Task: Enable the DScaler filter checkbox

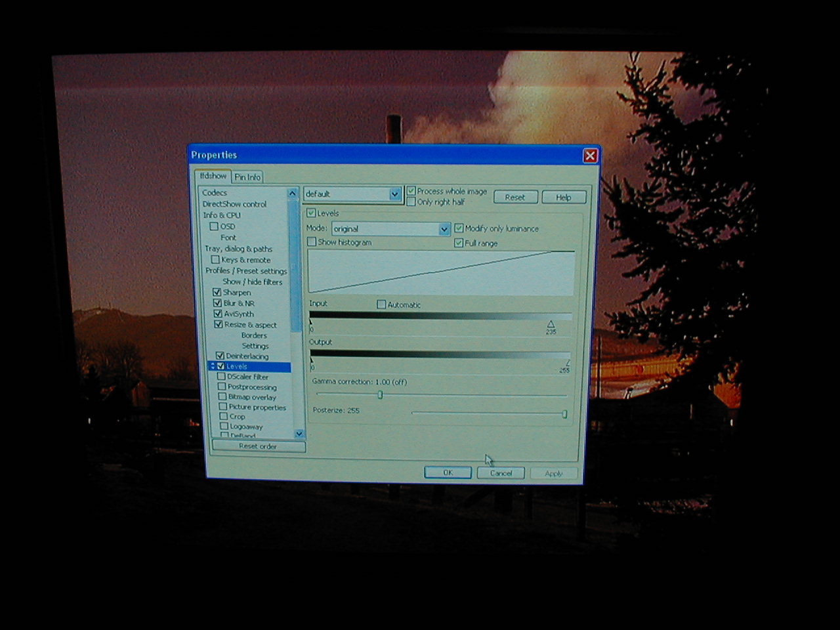Action: [222, 377]
